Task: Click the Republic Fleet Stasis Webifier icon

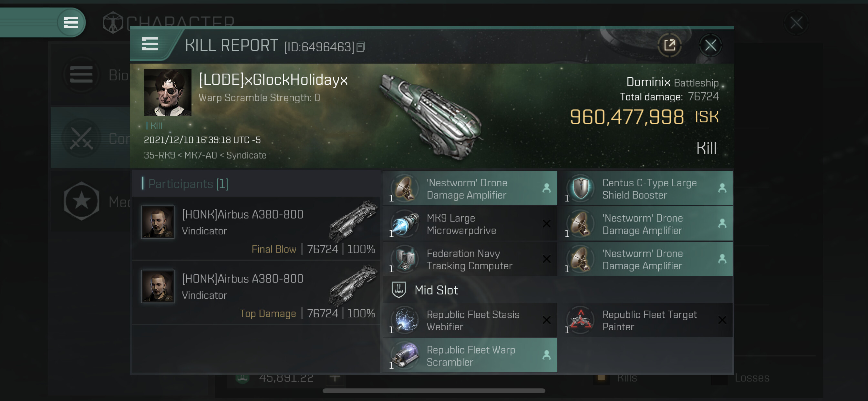Action: point(405,320)
